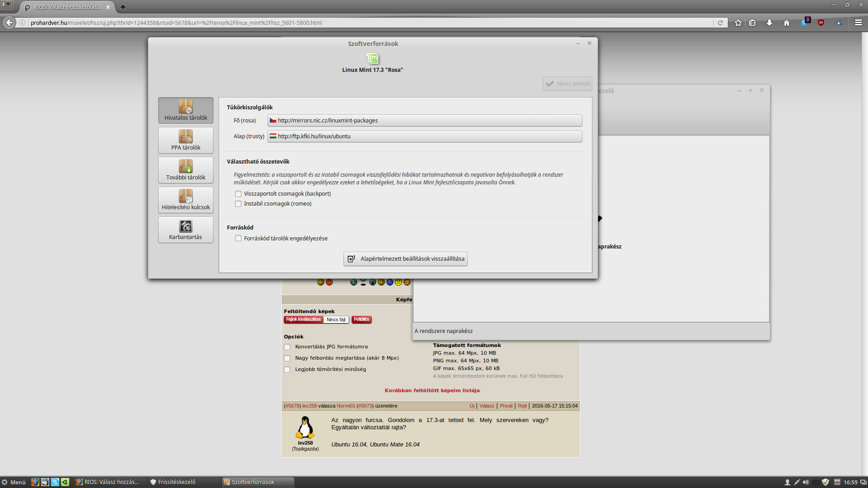Open Korábban feltöltött képeim listája link
The height and width of the screenshot is (488, 868).
click(x=432, y=390)
